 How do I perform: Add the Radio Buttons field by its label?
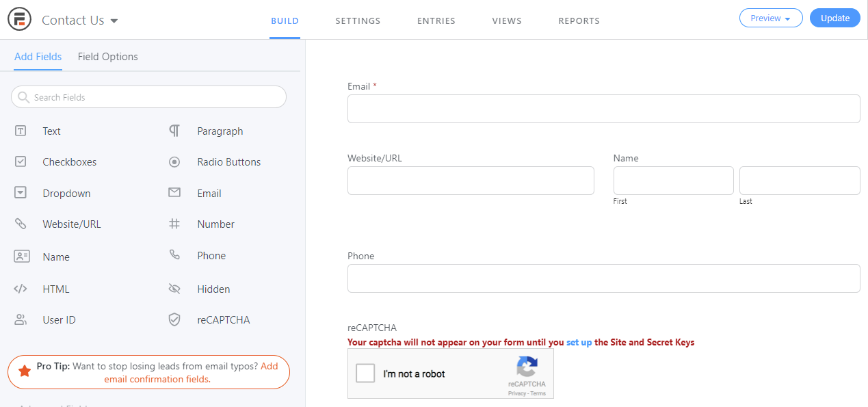point(229,162)
